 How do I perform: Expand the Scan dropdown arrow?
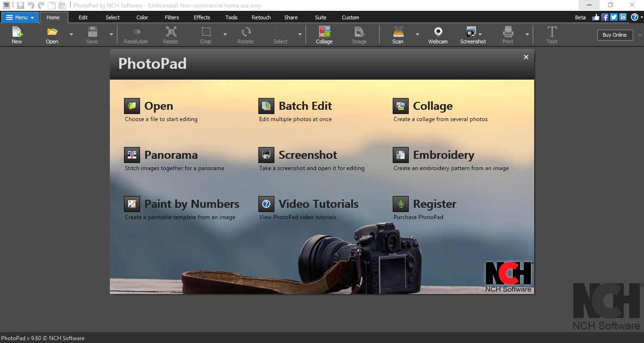(417, 34)
